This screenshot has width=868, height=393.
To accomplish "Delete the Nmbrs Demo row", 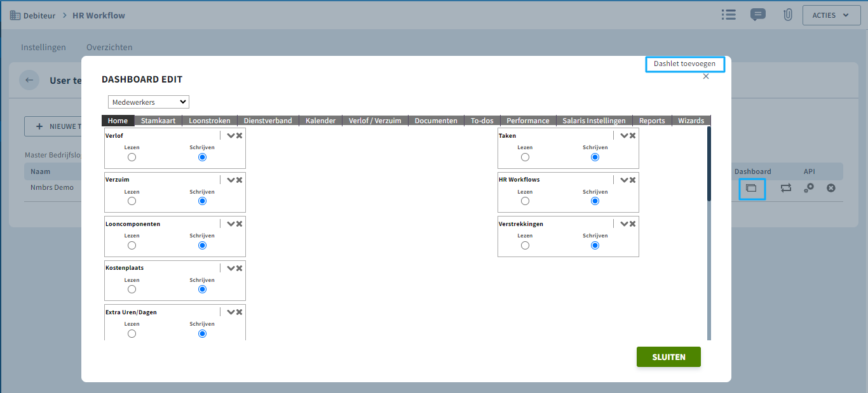I will [x=831, y=188].
